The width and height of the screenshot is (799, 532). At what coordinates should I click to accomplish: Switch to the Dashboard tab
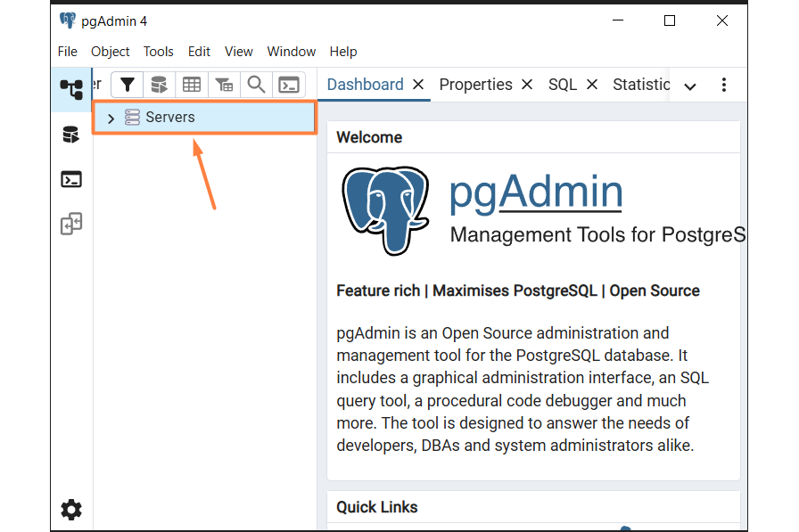366,85
